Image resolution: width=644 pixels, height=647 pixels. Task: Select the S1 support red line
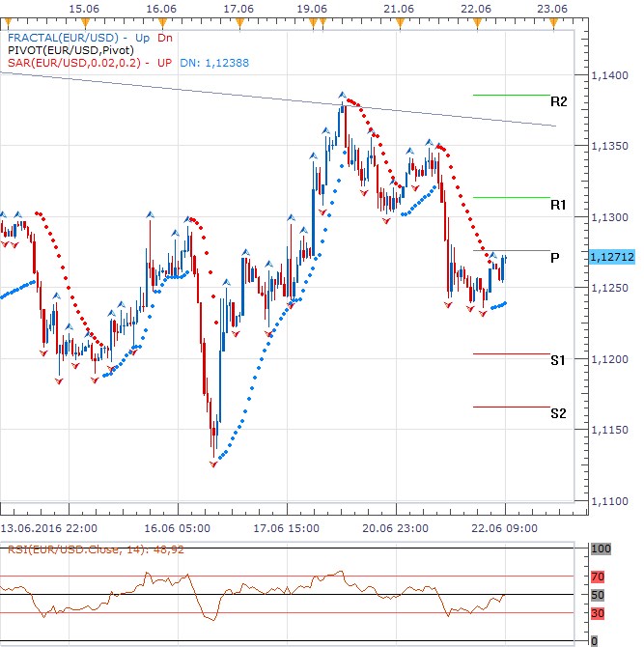511,353
